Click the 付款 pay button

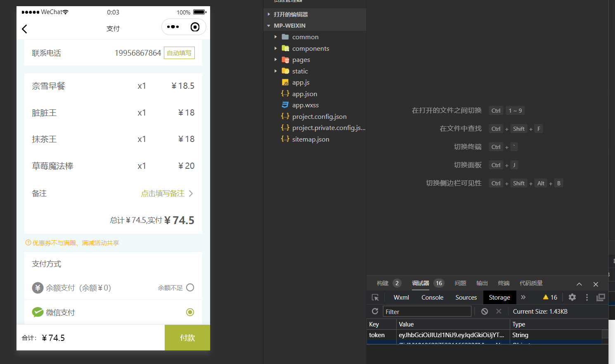pos(187,338)
